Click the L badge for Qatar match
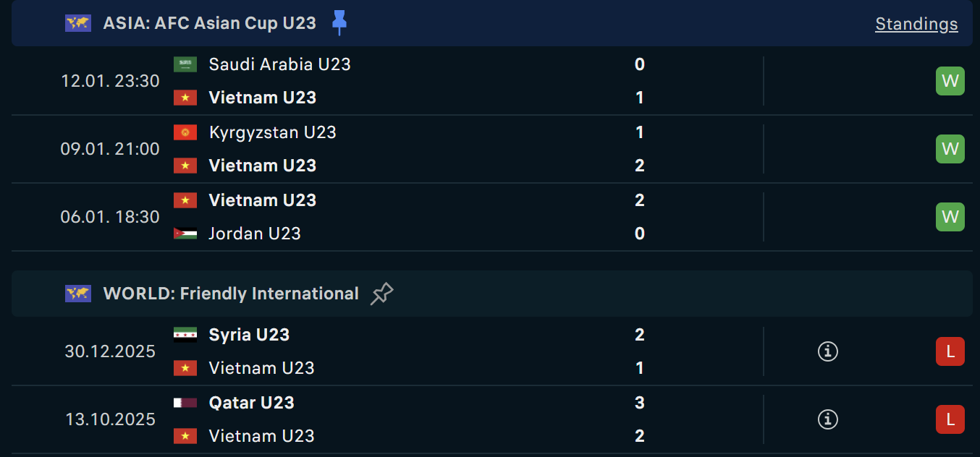980x457 pixels. pyautogui.click(x=950, y=419)
